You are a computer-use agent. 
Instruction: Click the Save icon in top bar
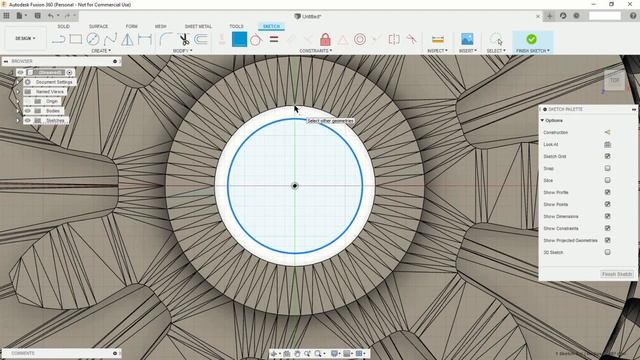click(38, 16)
